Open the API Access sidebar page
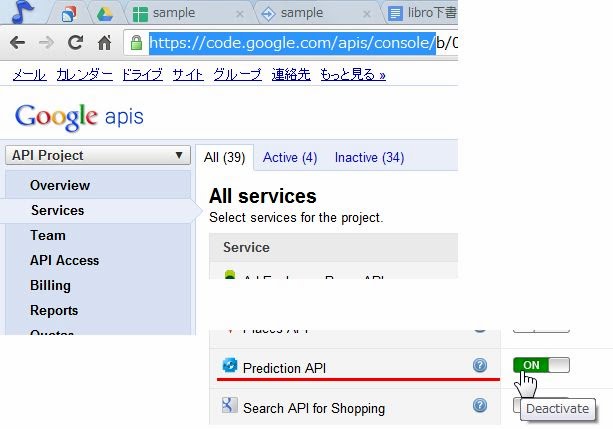Image resolution: width=613 pixels, height=429 pixels. click(x=64, y=260)
